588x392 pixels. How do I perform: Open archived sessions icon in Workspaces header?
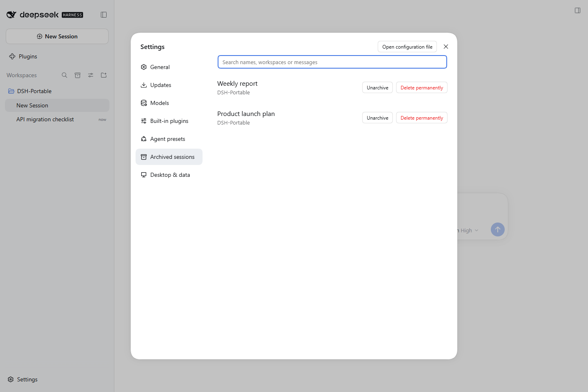(x=78, y=75)
